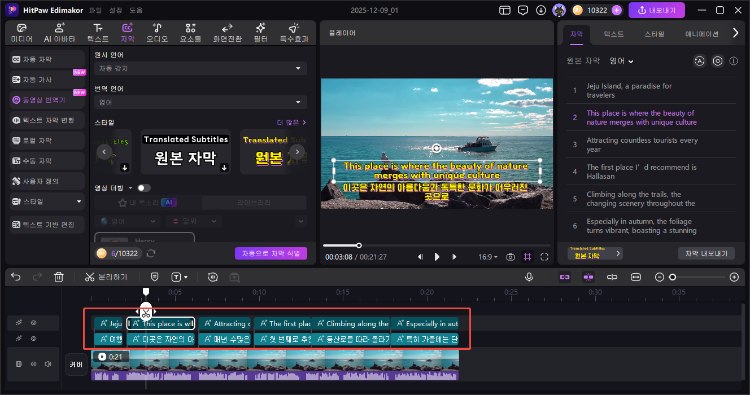Screen dimensions: 750x395
Task: Zoom in the timeline with plus icon
Action: pyautogui.click(x=734, y=277)
